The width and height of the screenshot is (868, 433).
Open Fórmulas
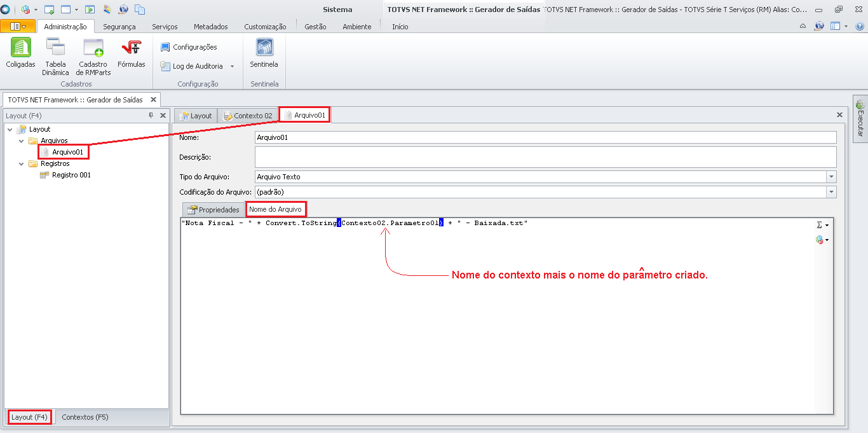(132, 53)
